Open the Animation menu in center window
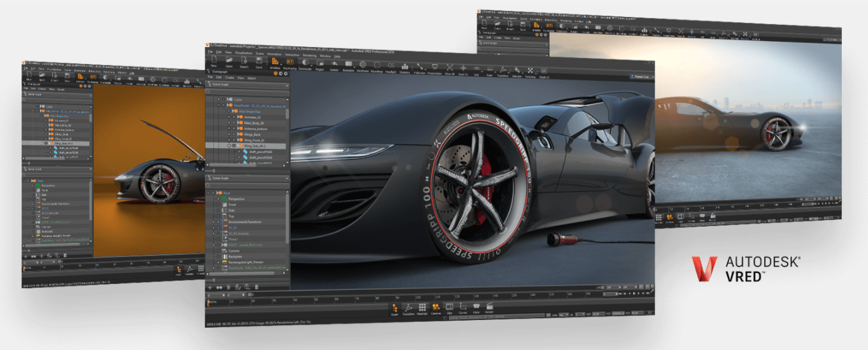 pos(275,54)
